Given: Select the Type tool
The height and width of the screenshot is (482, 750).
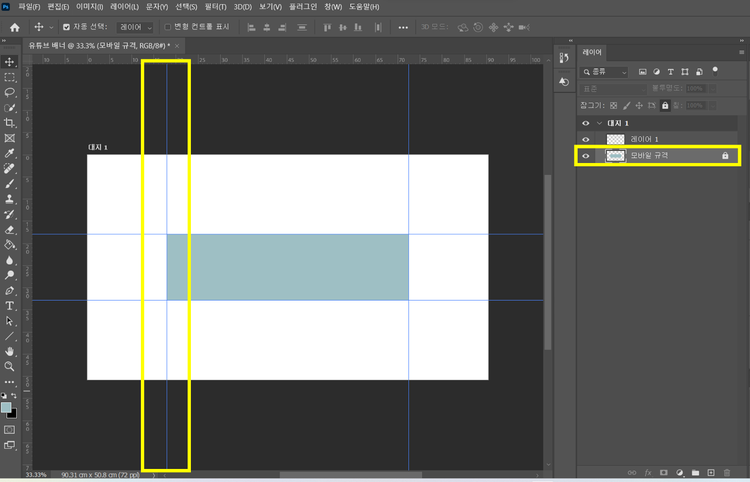Looking at the screenshot, I should (x=10, y=306).
